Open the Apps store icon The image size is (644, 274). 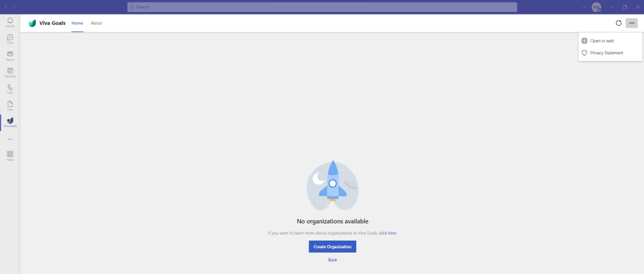pyautogui.click(x=10, y=155)
